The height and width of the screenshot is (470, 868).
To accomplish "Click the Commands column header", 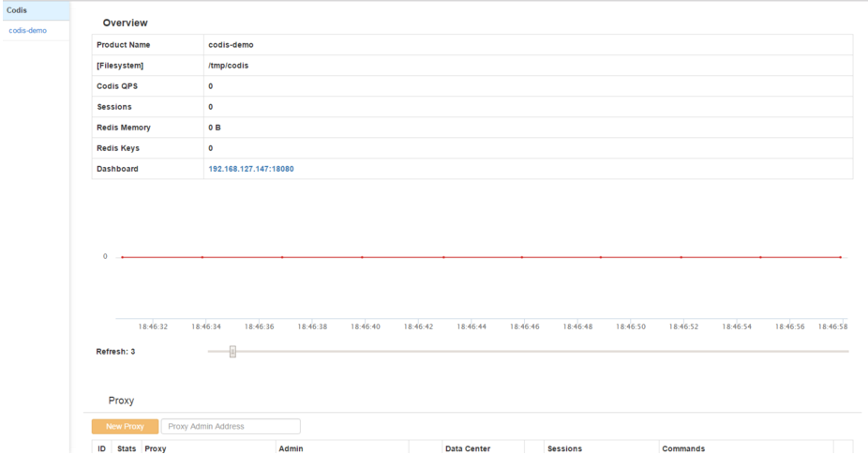I will tap(683, 449).
